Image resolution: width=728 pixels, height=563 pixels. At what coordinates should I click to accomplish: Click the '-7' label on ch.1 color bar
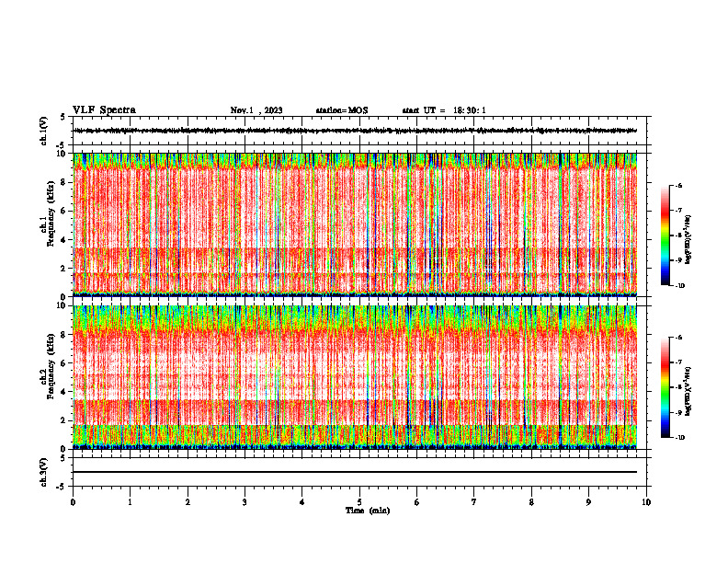[x=679, y=211]
